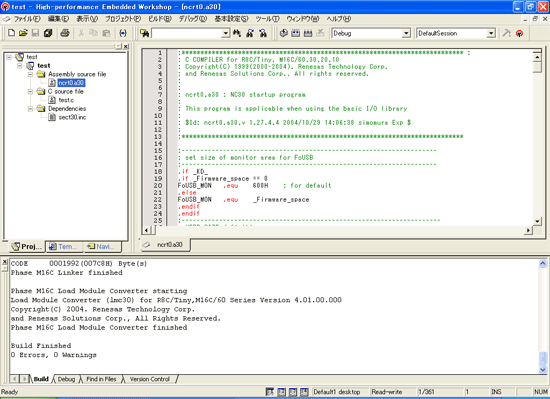Collapse the Dependencies folder node
Image resolution: width=550 pixels, height=399 pixels.
(x=31, y=109)
